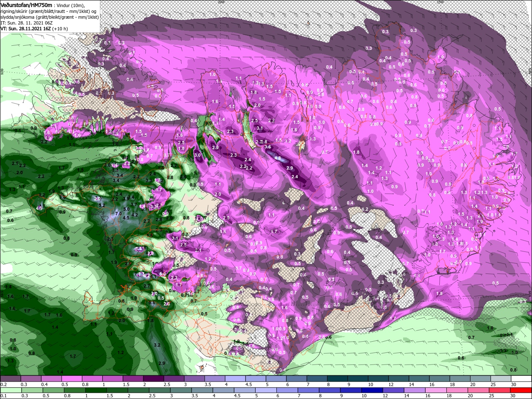Click the 'rigning/skúrir' legend description line

coord(49,11)
